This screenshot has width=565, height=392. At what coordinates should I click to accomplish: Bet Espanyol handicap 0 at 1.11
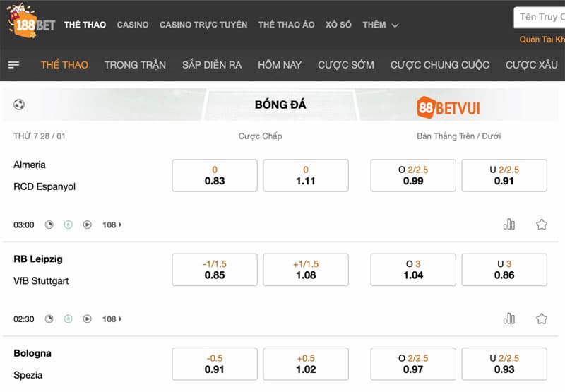point(306,175)
